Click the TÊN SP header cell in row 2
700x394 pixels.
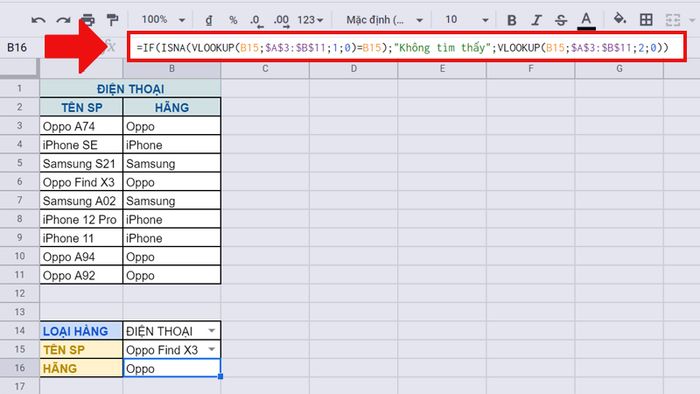click(x=81, y=107)
